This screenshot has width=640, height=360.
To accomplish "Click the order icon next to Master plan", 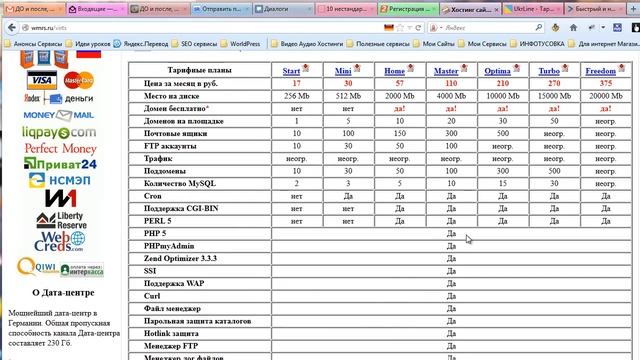I will click(464, 68).
